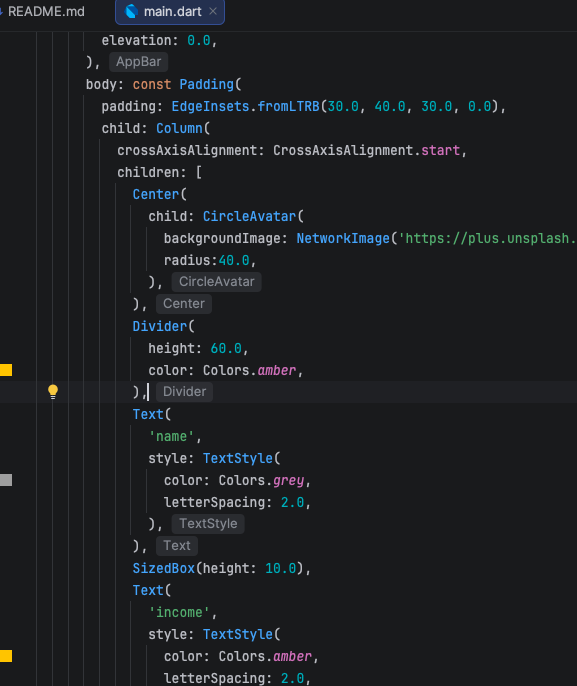Click the yellow lightbulb quick-fix icon
Screen dimensions: 577x686
(53, 392)
